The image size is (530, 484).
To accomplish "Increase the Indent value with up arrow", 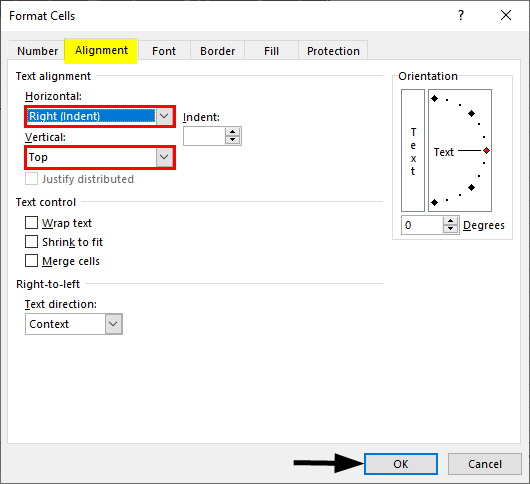I will click(232, 131).
